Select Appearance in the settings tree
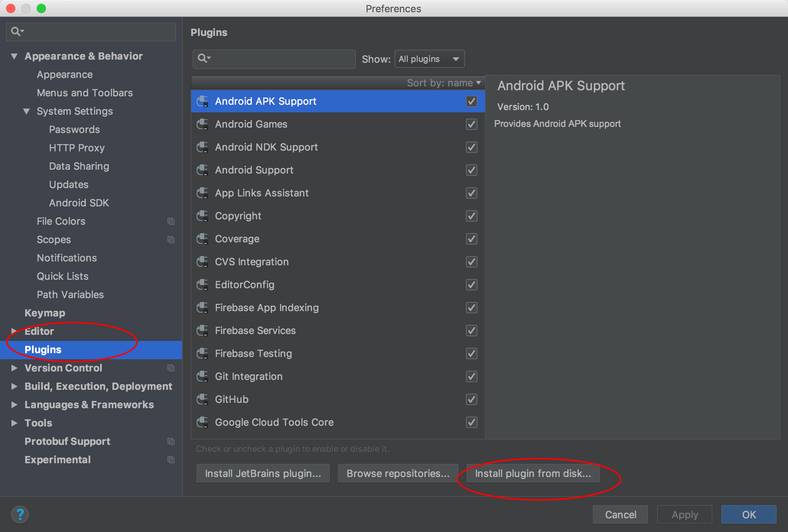Screen dimensions: 788x532 click(x=65, y=75)
